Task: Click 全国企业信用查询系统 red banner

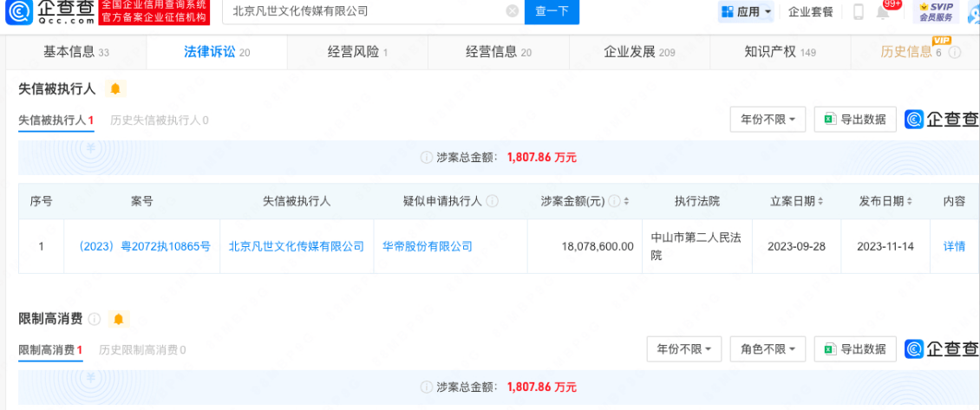Action: (x=154, y=11)
